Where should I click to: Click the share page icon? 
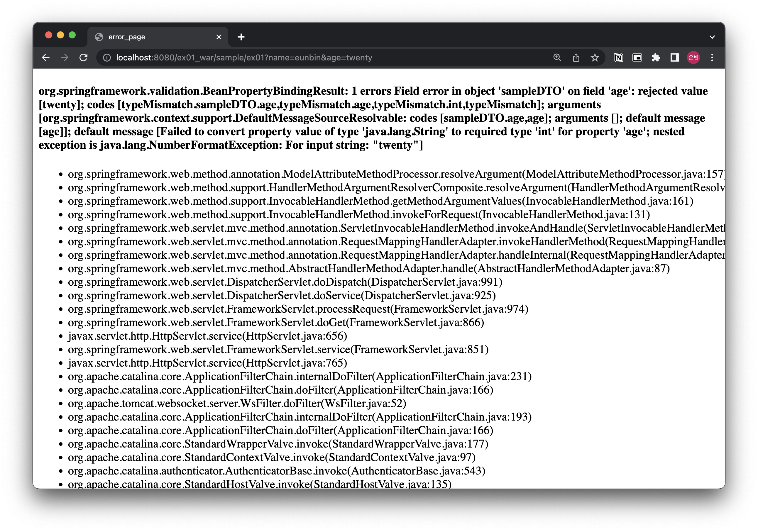(x=576, y=58)
